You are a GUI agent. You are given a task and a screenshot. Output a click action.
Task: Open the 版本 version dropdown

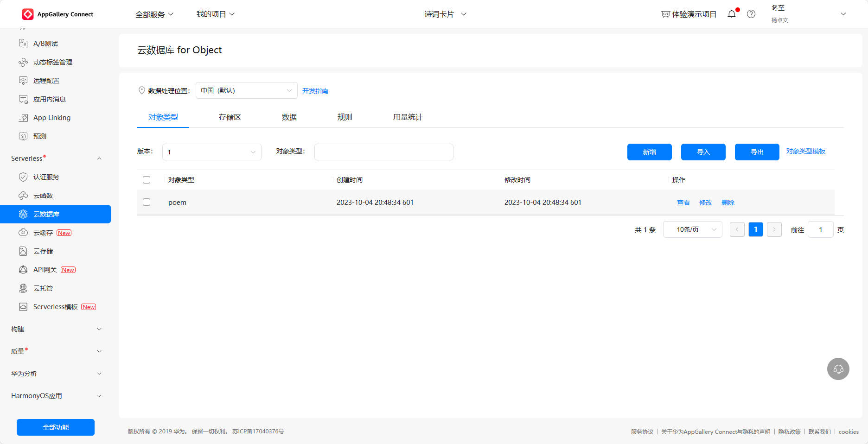coord(212,152)
